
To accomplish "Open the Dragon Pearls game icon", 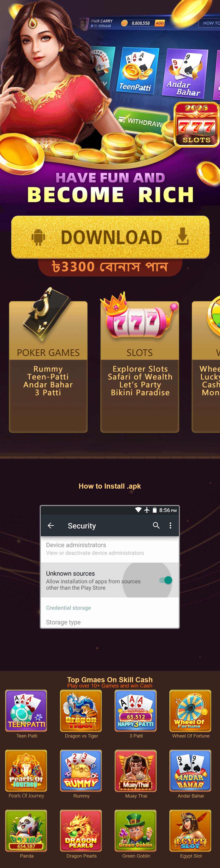I will 81,830.
